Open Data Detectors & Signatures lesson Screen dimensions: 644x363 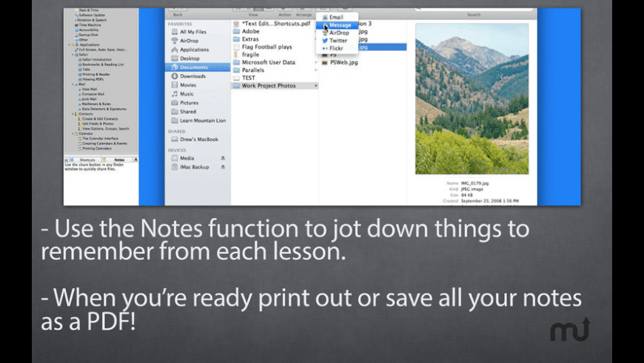click(104, 109)
